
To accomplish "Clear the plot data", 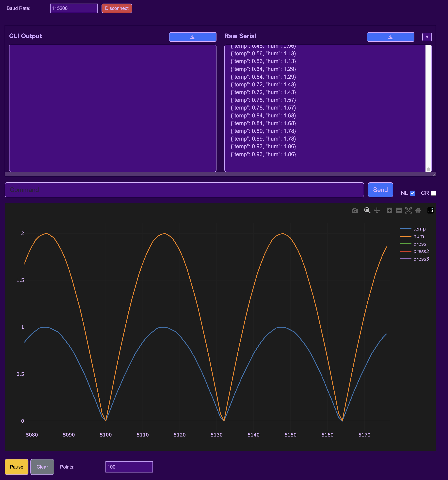I will pyautogui.click(x=42, y=467).
